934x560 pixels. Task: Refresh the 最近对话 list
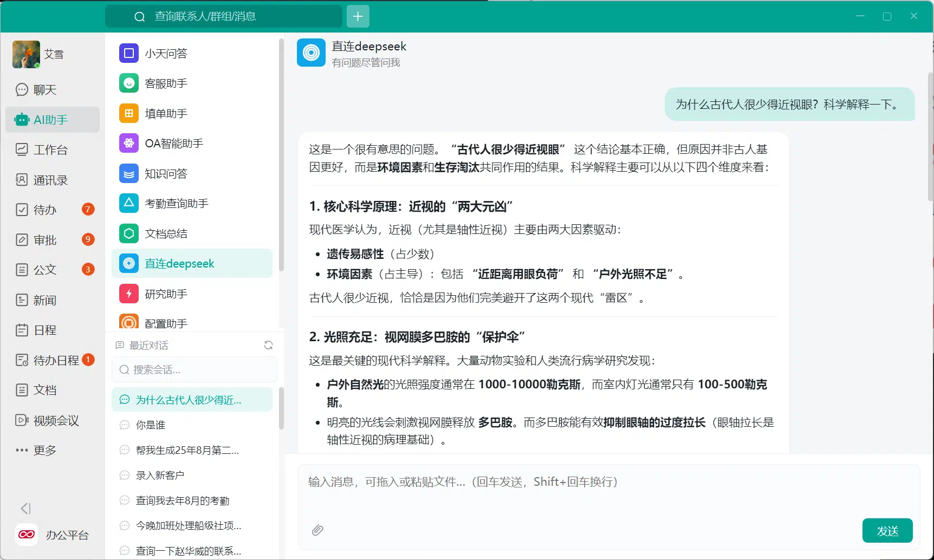coord(268,345)
